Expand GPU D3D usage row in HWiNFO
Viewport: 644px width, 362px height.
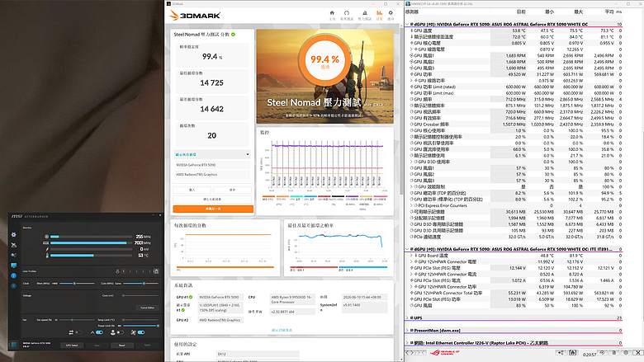tap(411, 162)
